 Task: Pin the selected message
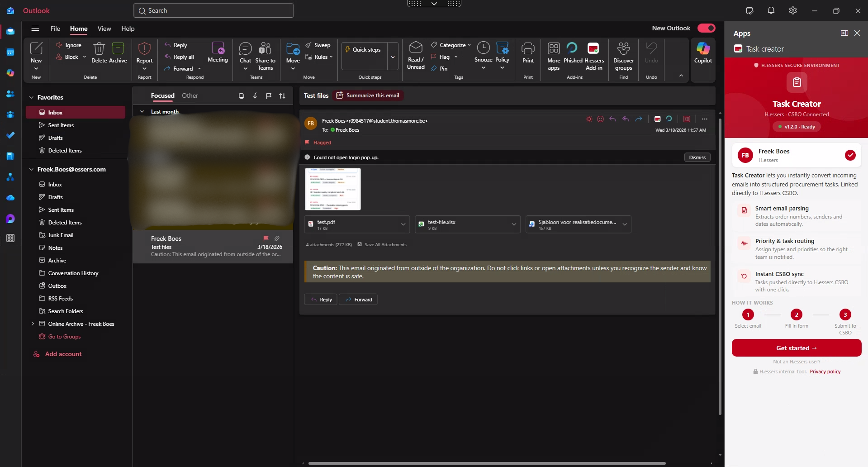point(439,69)
